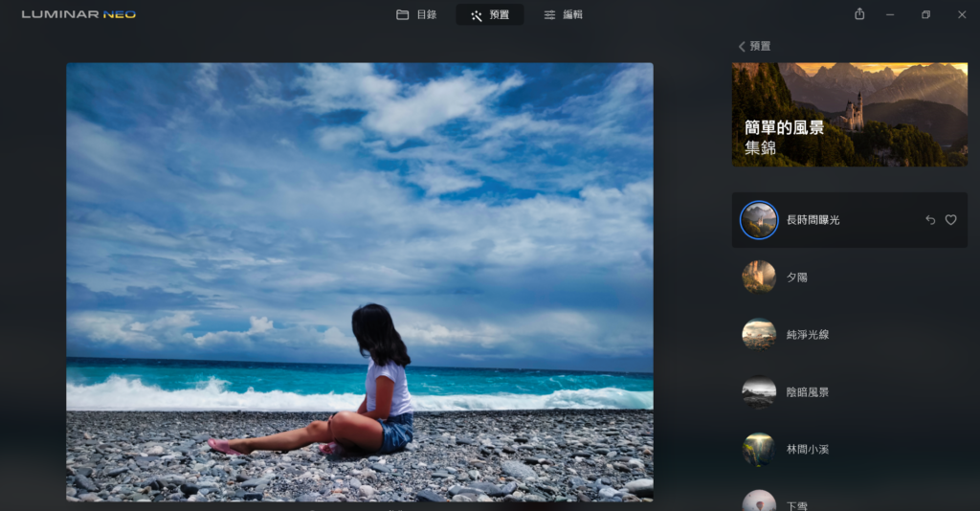Apply the 下雪 preset
The width and height of the screenshot is (980, 511).
pos(850,500)
